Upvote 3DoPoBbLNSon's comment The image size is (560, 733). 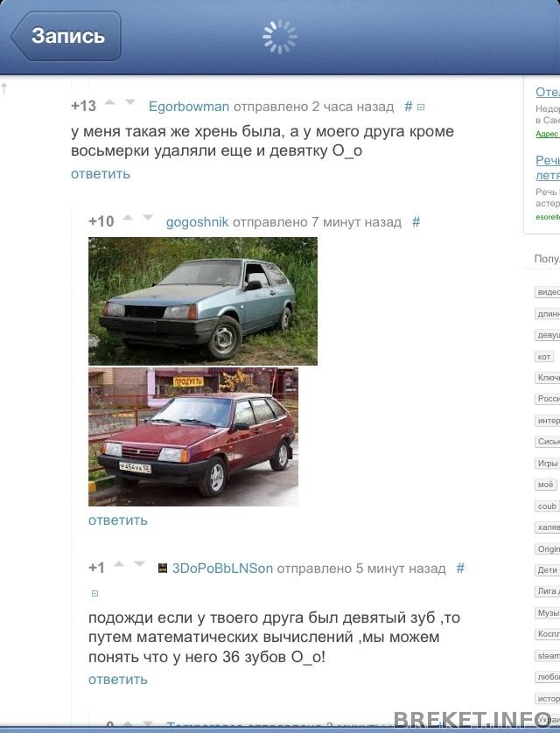click(x=119, y=564)
